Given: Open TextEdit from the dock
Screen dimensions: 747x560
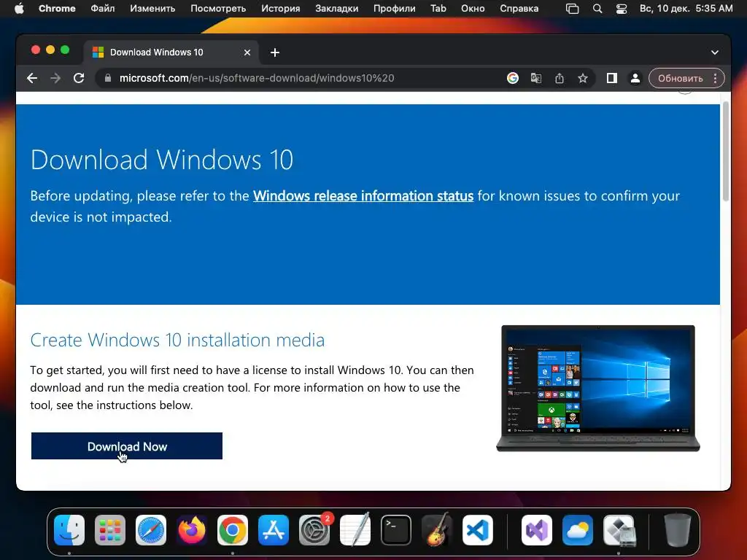Looking at the screenshot, I should pyautogui.click(x=355, y=530).
